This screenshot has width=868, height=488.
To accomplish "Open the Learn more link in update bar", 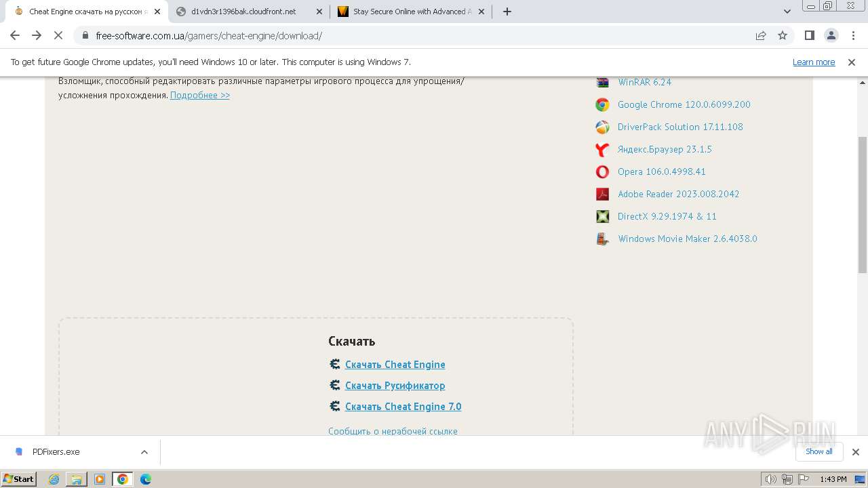I will pos(814,62).
